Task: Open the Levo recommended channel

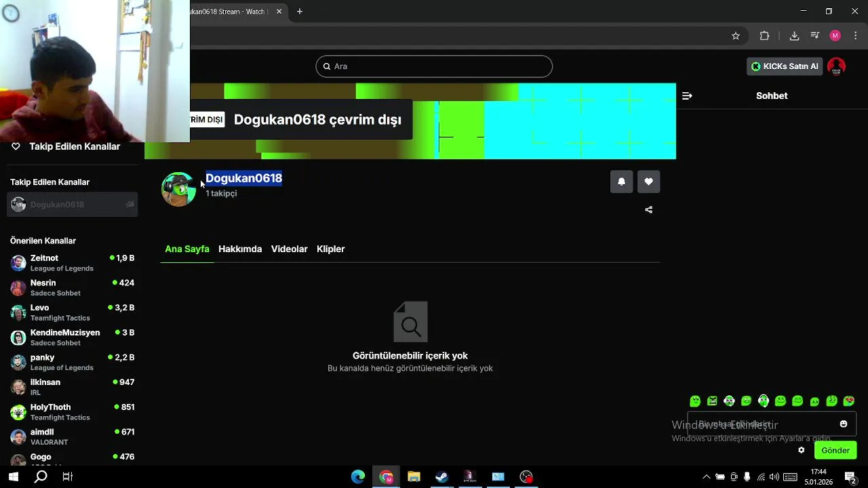Action: 73,312
